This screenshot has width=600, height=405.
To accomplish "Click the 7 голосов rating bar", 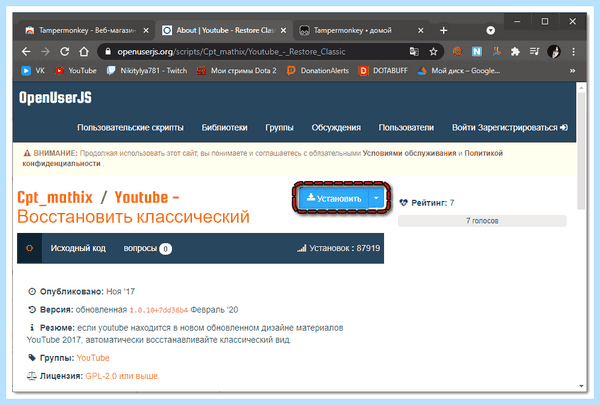I will coord(482,221).
